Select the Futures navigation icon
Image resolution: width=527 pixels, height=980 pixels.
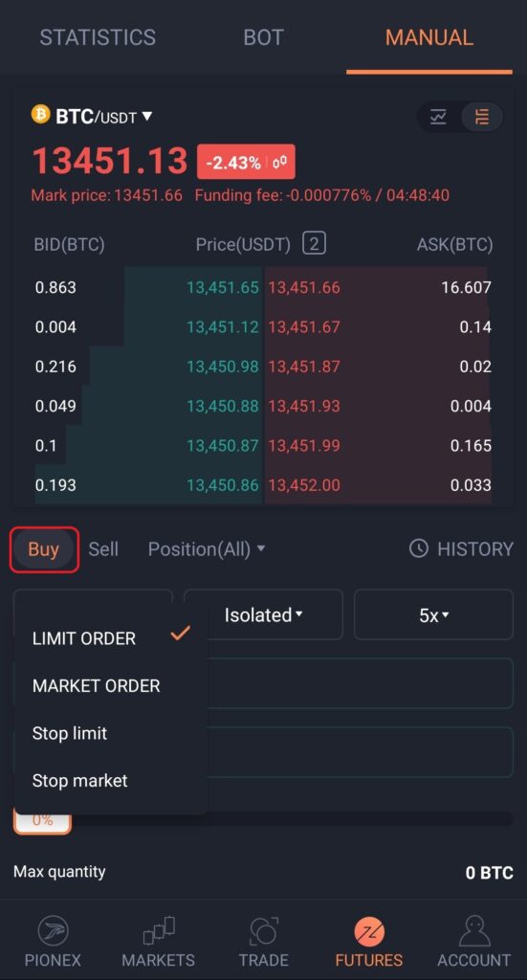point(369,932)
